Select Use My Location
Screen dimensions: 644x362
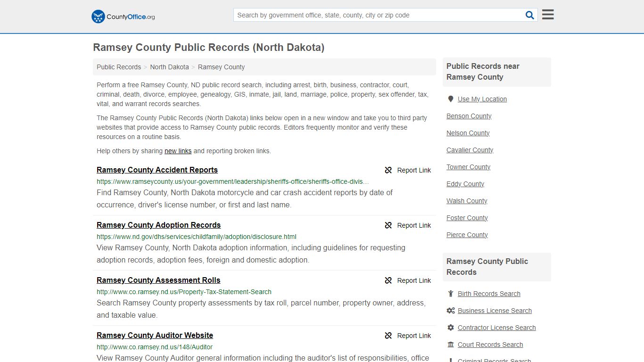[x=482, y=99]
